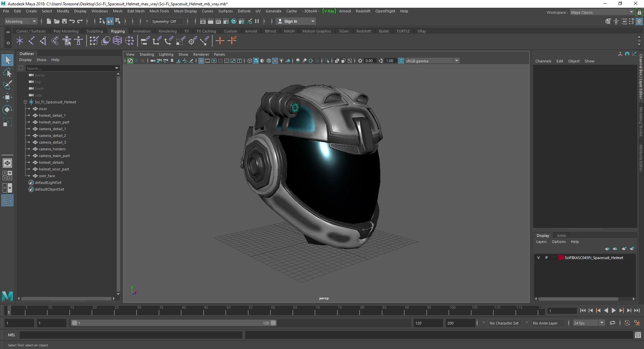This screenshot has height=349, width=644.
Task: Click the New Scene icon
Action: pos(49,21)
